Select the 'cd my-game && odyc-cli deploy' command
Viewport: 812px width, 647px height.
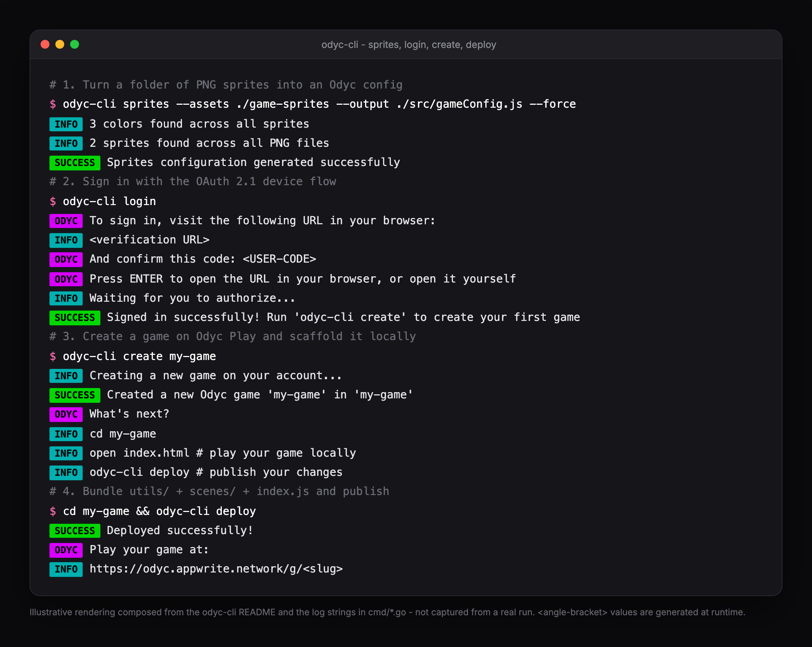tap(159, 511)
